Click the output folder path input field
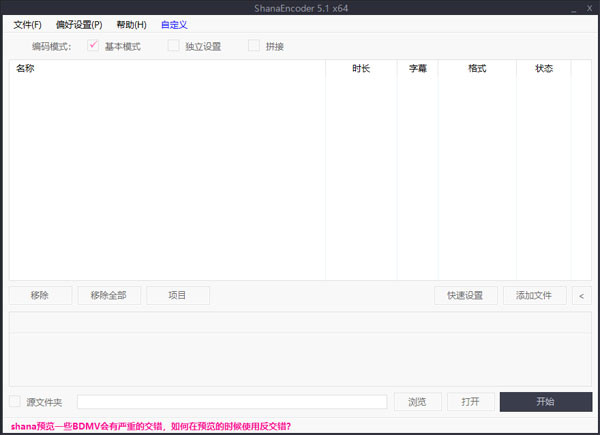 (x=232, y=402)
